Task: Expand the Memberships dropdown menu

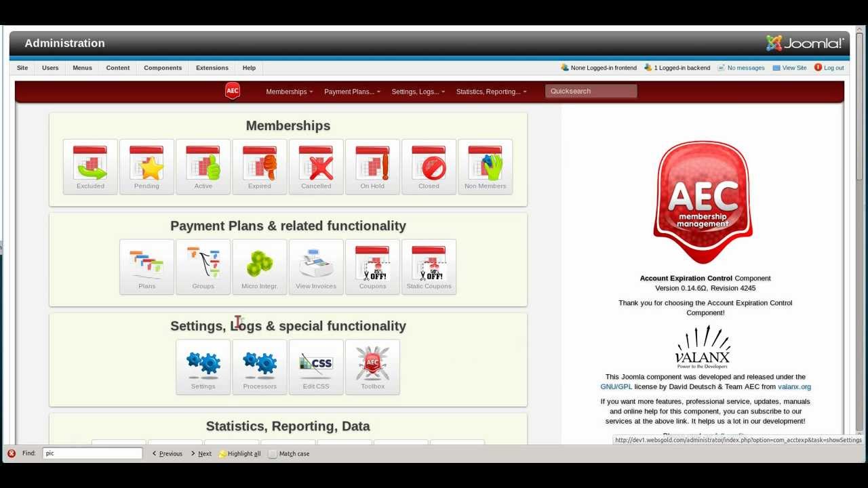Action: pyautogui.click(x=289, y=91)
